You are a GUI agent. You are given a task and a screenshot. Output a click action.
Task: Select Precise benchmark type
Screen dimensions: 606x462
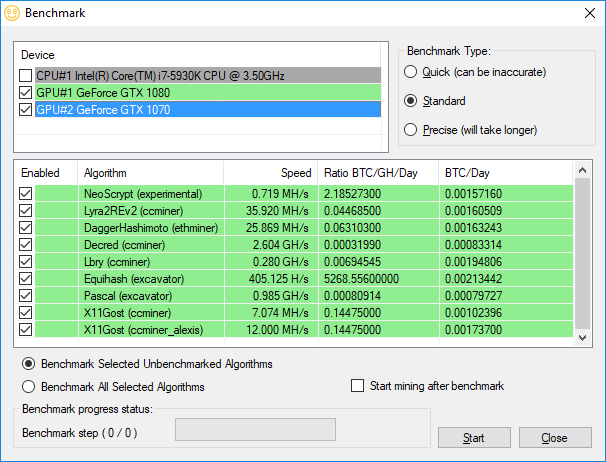[x=410, y=130]
